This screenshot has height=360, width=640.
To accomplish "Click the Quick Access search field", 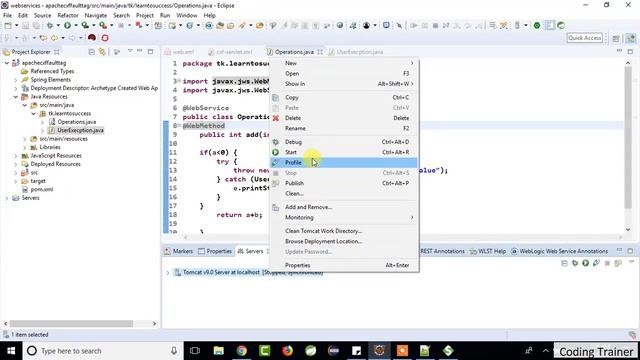I will click(584, 38).
